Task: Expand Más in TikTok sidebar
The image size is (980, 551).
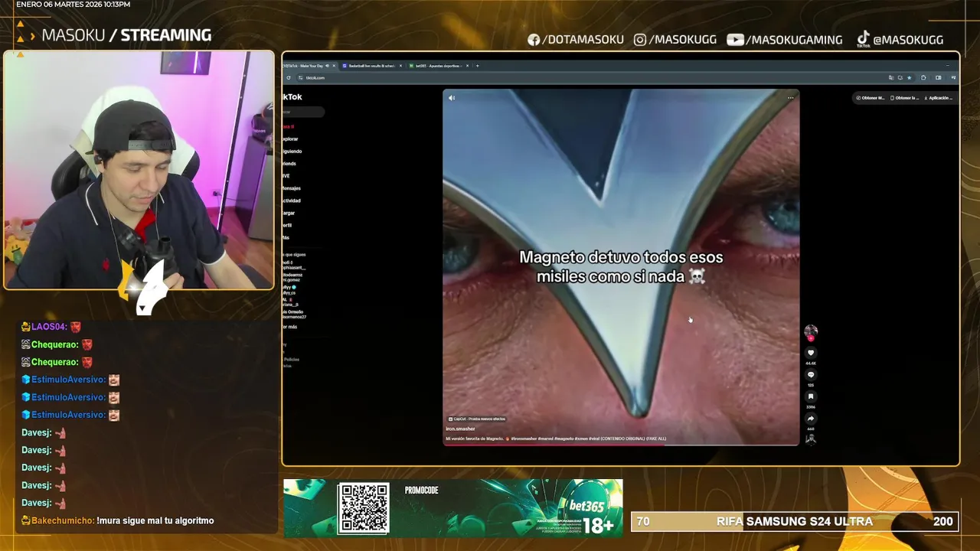Action: (x=286, y=237)
